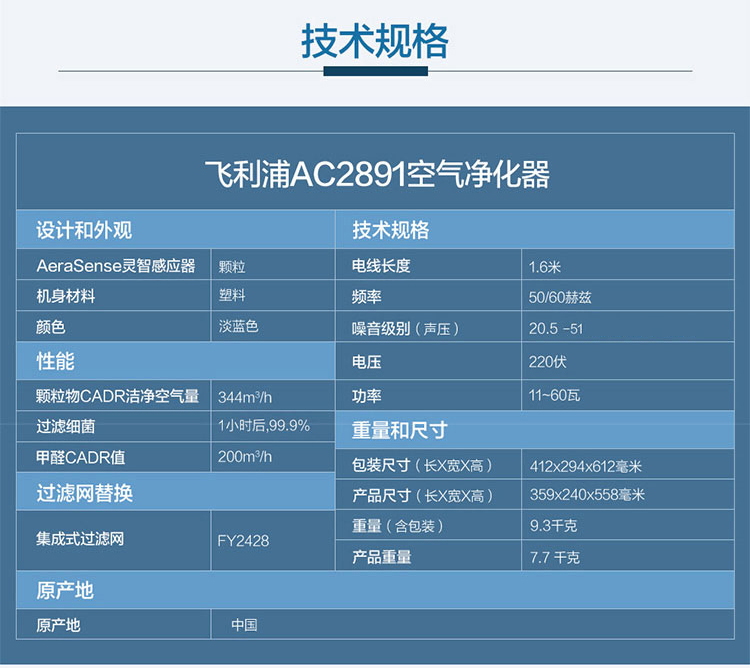Click the FY2428 filter model number
Screen dimensions: 750x668
(x=243, y=540)
